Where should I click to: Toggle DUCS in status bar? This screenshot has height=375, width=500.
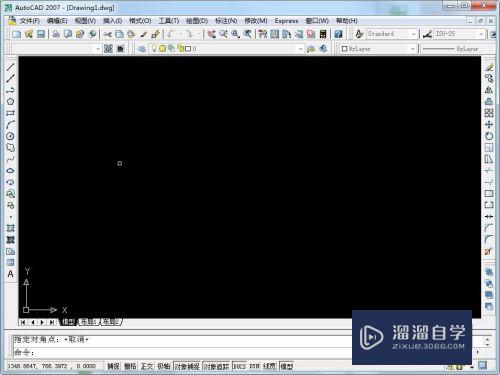point(239,366)
